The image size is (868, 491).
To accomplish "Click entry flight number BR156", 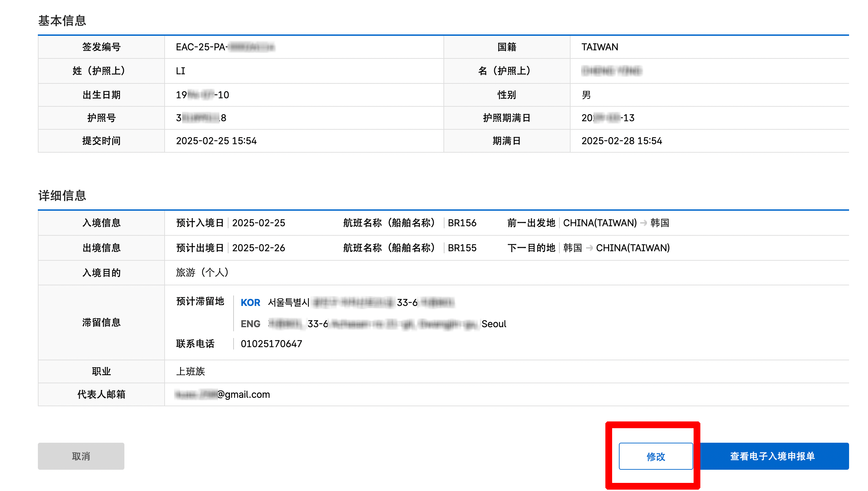I will [462, 223].
